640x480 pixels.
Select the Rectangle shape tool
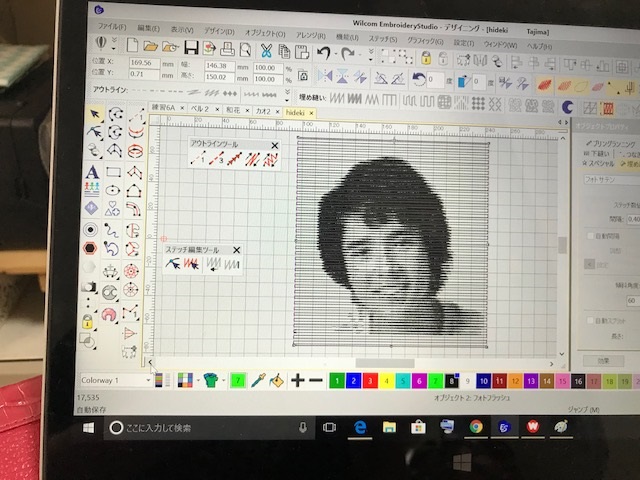113,172
